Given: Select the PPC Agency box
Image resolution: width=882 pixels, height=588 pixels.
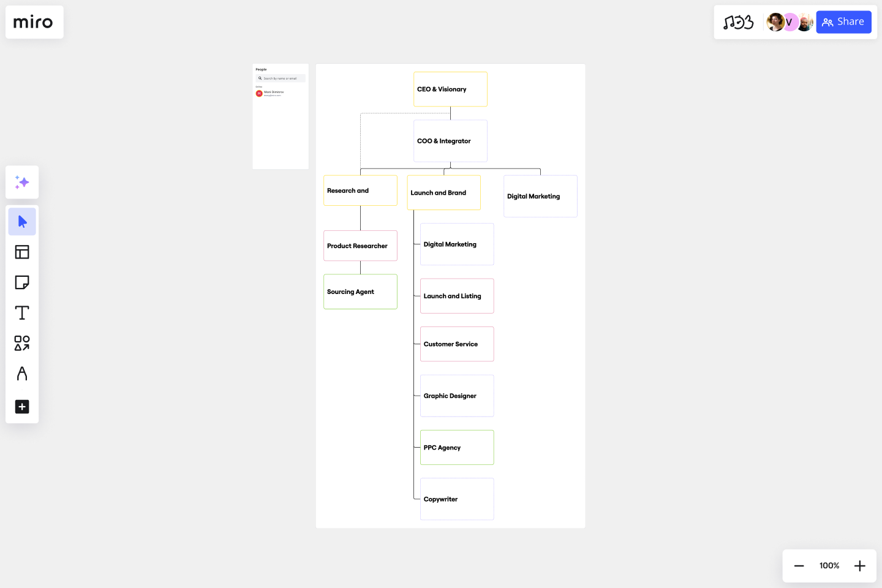Looking at the screenshot, I should (x=457, y=448).
